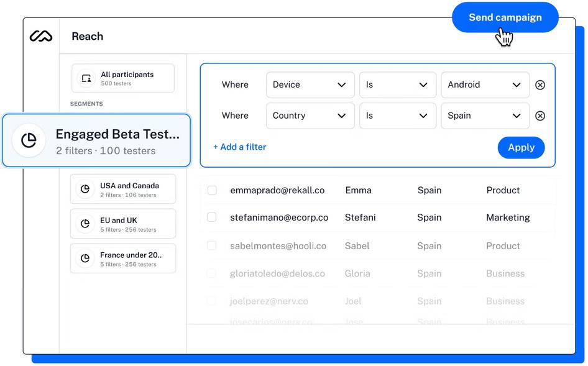This screenshot has height=366, width=588.
Task: Open the Is condition dropdown for Country
Action: (398, 116)
